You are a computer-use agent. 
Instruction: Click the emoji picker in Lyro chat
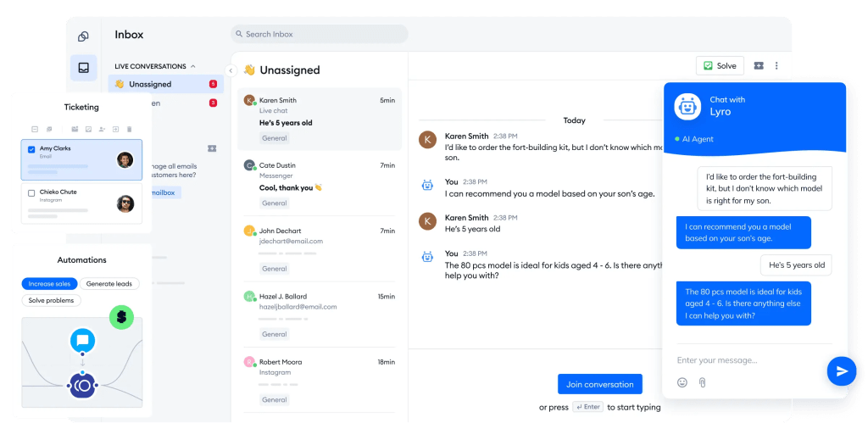pos(682,382)
